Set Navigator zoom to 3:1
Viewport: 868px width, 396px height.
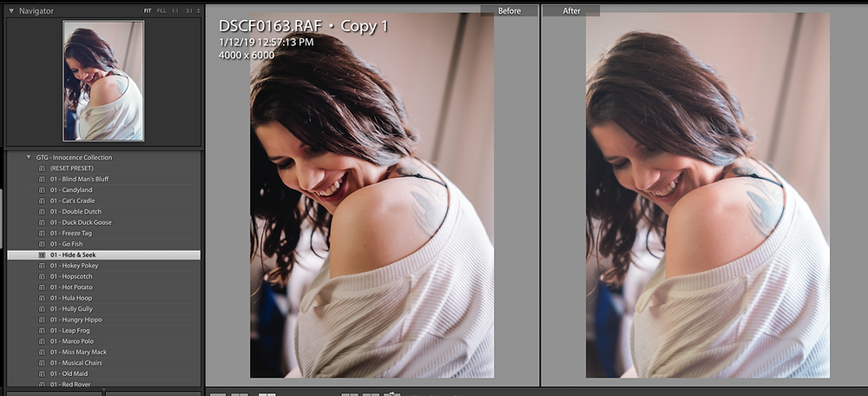tap(189, 11)
